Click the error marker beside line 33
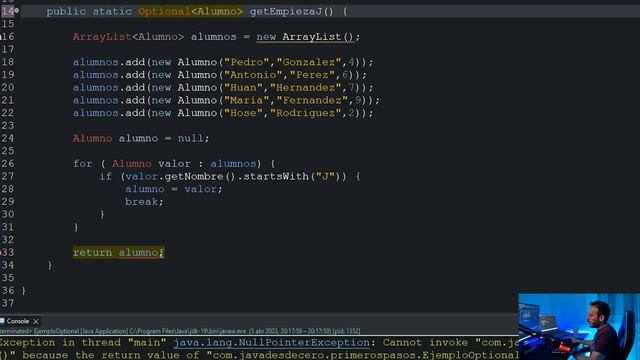This screenshot has width=640, height=360. (x=1, y=252)
